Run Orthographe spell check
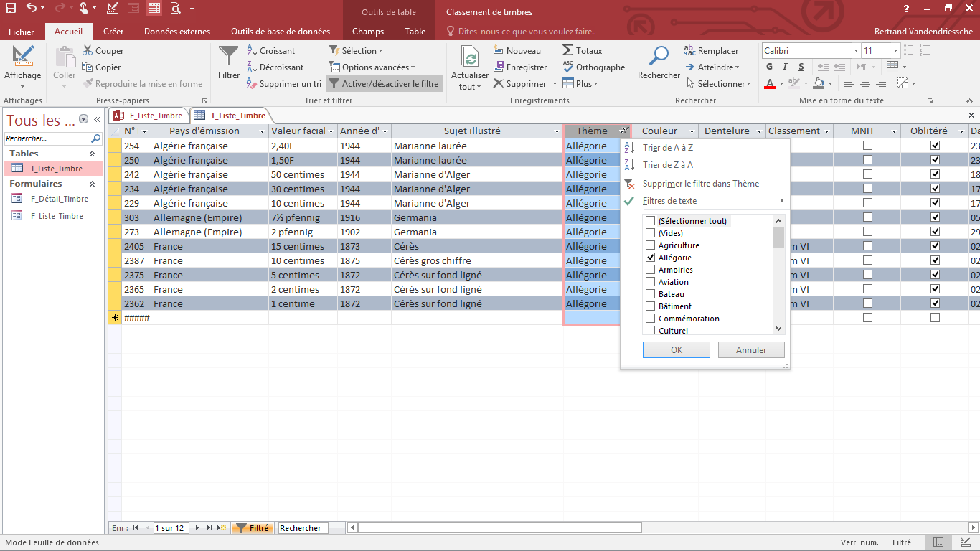This screenshot has height=551, width=980. [x=594, y=67]
